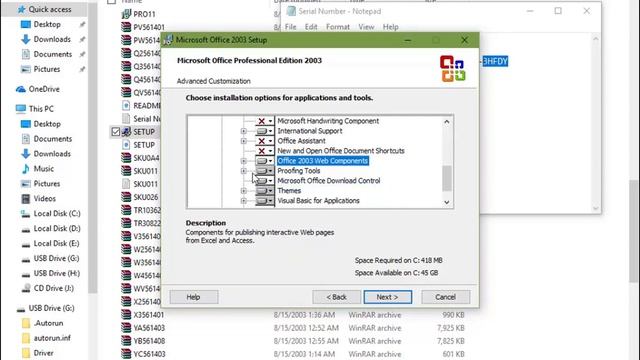Select Visual Basic for Applications item
640x360 pixels.
point(318,201)
